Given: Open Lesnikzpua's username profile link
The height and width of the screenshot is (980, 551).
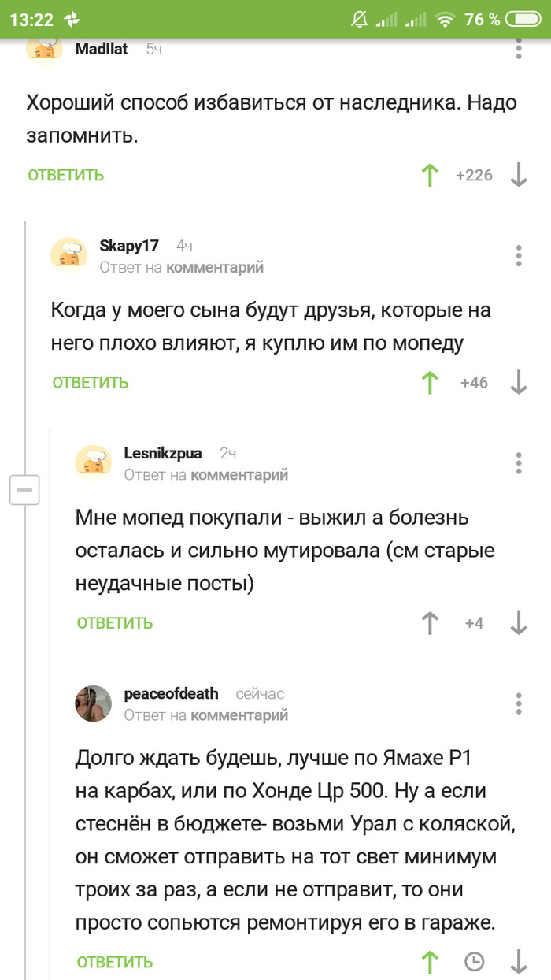Looking at the screenshot, I should coord(163,453).
